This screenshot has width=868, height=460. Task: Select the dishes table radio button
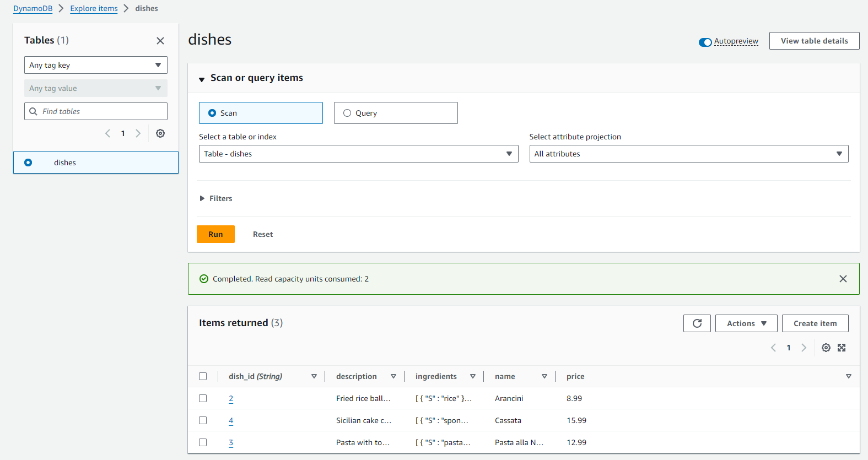[28, 163]
